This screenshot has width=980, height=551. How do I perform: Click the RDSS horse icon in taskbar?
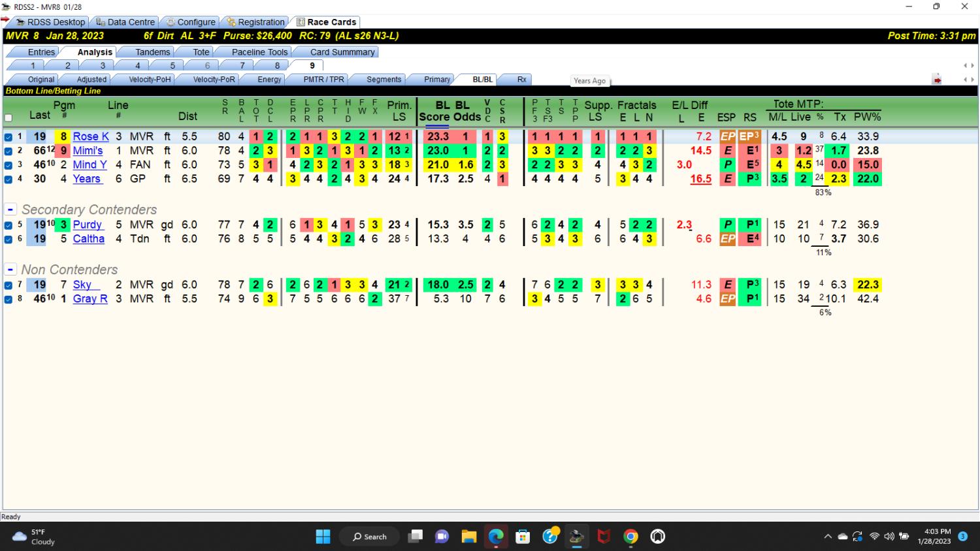[576, 537]
